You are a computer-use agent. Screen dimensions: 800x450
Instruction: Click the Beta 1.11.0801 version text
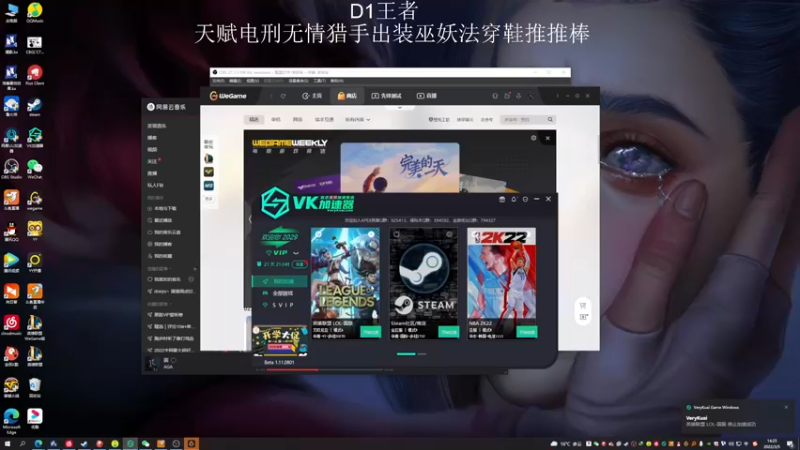tap(279, 362)
